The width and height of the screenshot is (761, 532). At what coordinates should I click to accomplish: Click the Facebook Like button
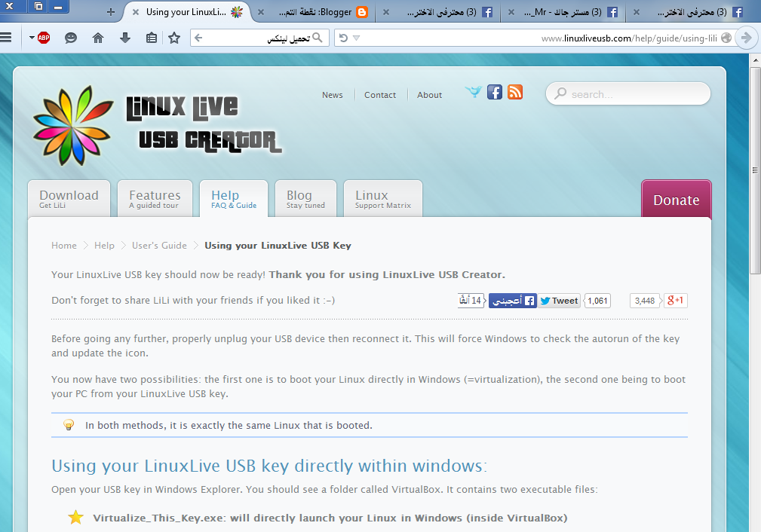pyautogui.click(x=513, y=301)
